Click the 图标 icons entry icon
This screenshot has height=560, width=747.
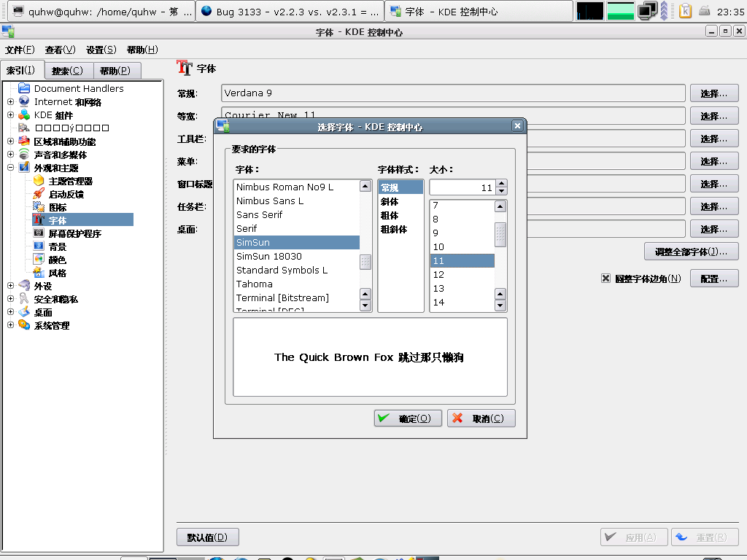[x=39, y=207]
